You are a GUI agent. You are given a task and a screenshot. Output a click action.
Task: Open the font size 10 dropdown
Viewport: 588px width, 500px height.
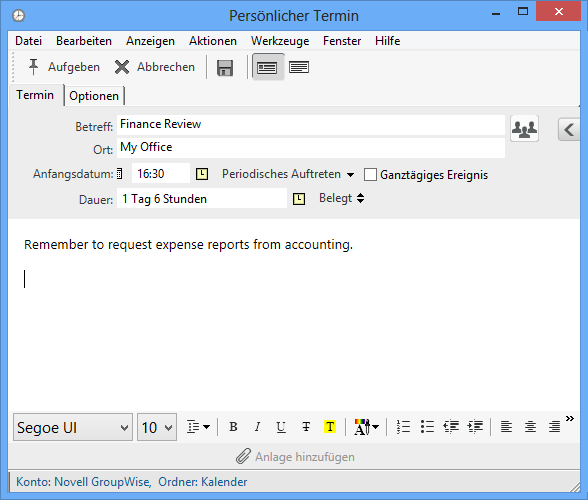click(x=157, y=427)
